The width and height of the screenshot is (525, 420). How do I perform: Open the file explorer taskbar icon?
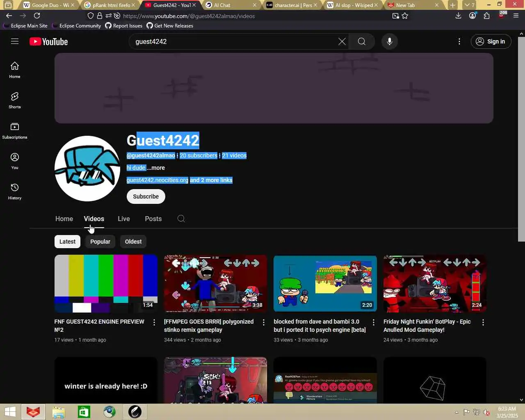click(59, 412)
